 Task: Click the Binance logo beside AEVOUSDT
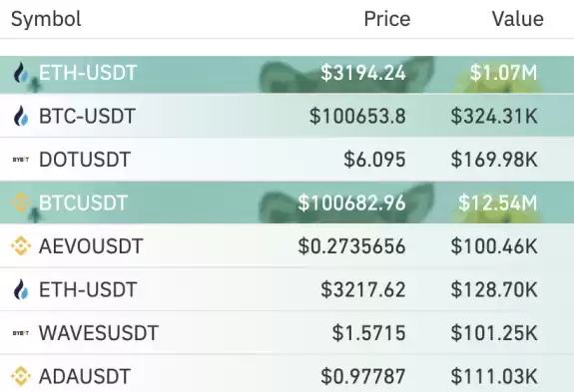pos(21,246)
